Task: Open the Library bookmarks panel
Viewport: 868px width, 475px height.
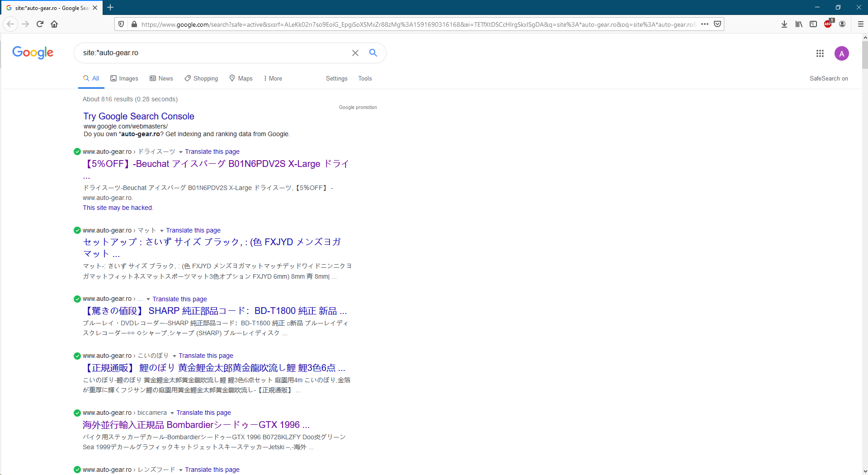Action: pyautogui.click(x=799, y=24)
